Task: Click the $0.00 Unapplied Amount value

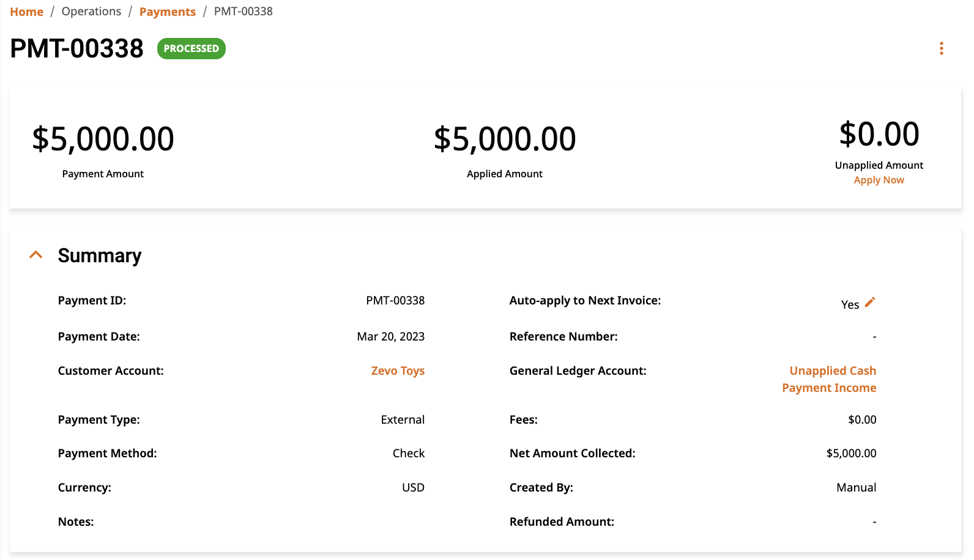Action: [879, 134]
